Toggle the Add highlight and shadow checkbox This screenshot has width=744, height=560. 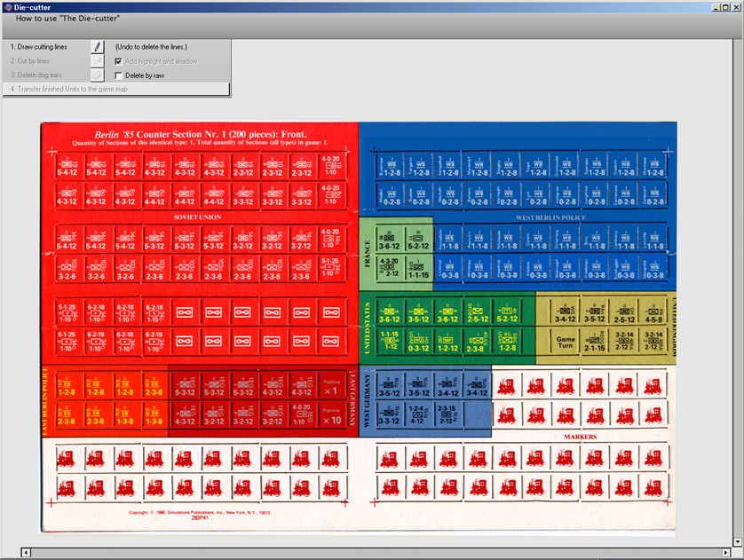pyautogui.click(x=118, y=61)
